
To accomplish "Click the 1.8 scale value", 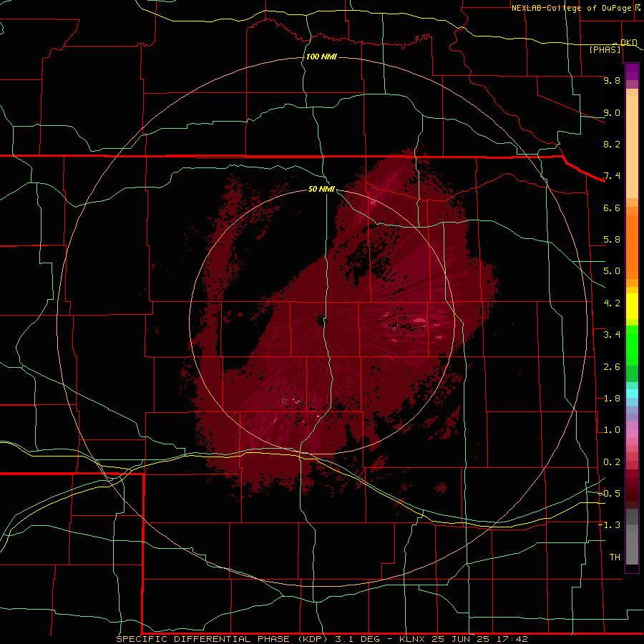I will pos(612,399).
